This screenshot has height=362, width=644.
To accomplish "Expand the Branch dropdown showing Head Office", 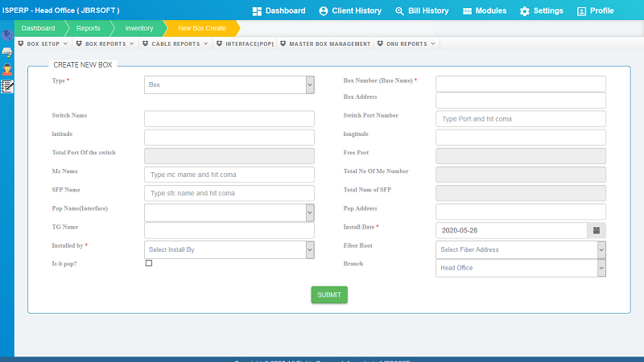I will pos(520,268).
